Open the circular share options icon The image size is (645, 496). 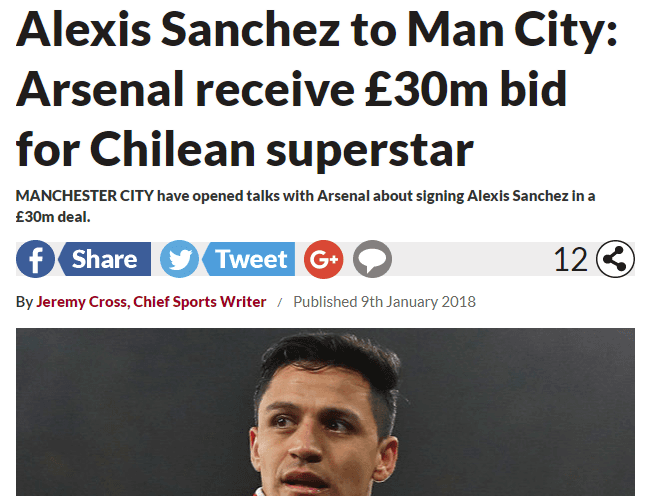[x=615, y=260]
